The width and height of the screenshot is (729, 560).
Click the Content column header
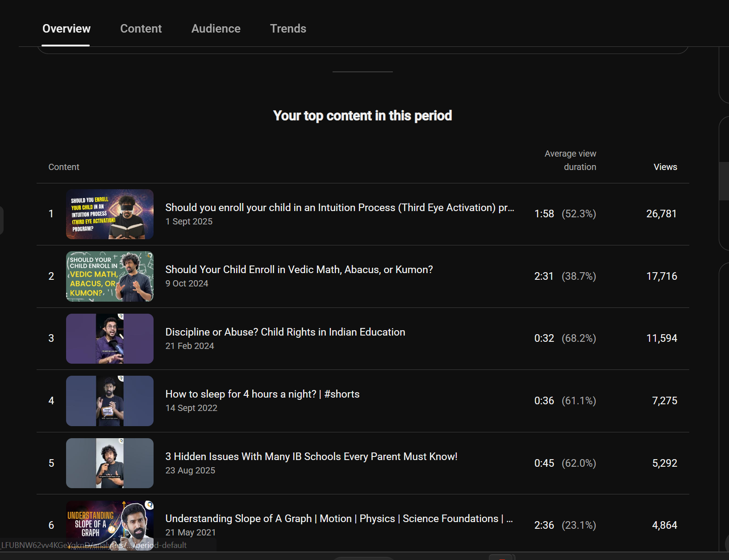[64, 167]
